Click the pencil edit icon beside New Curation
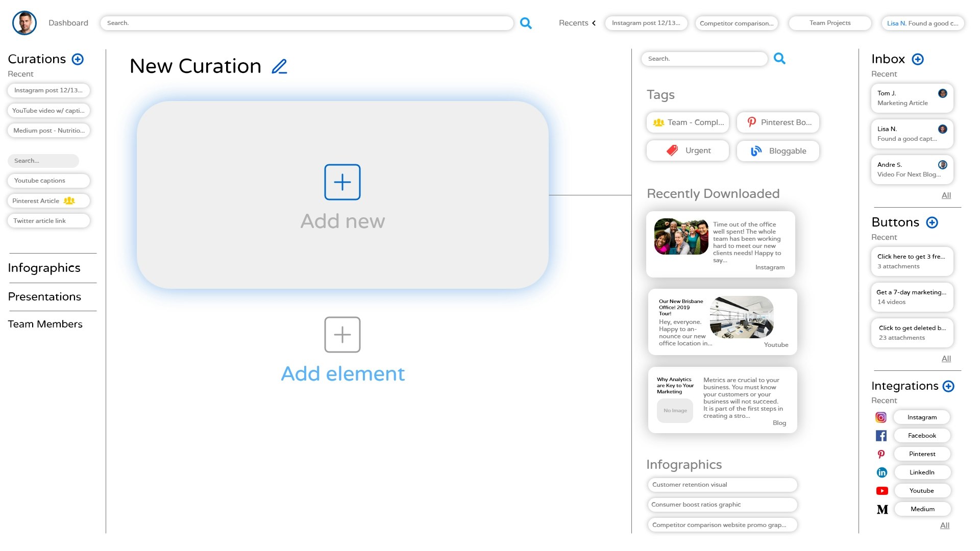Viewport: 980px width, 551px height. click(279, 66)
